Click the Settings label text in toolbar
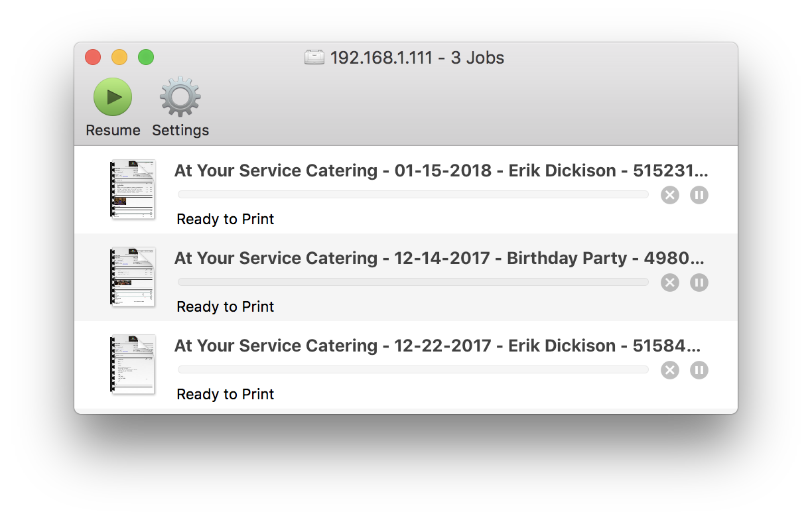Viewport: 812px width, 520px height. (x=180, y=131)
